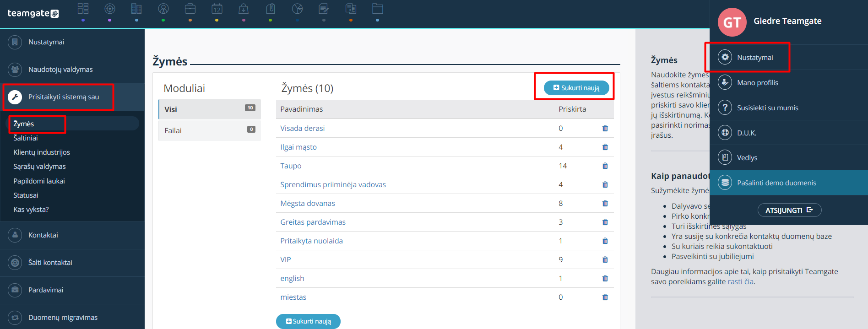868x329 pixels.
Task: Select the 'Visi' module filter
Action: coord(210,109)
